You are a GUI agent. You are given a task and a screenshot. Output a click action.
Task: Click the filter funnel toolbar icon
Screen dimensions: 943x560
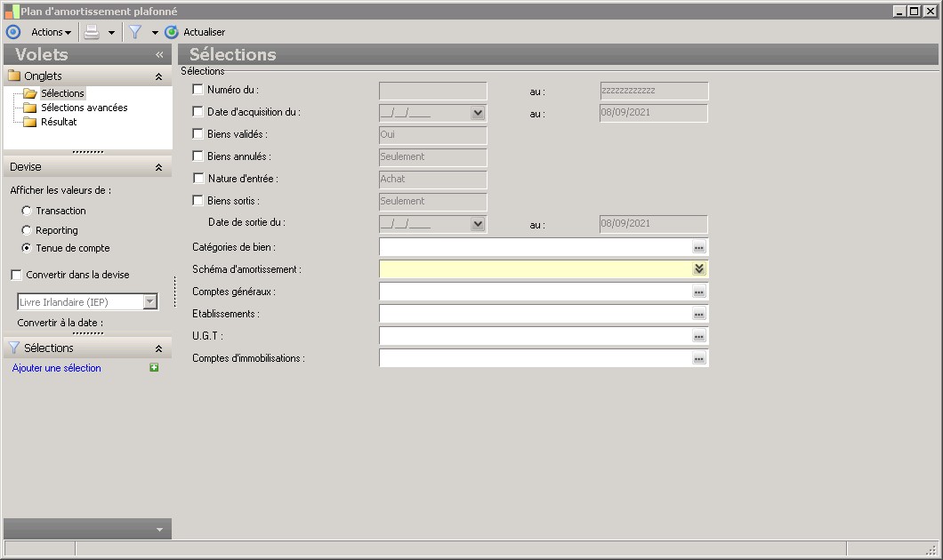(x=135, y=32)
